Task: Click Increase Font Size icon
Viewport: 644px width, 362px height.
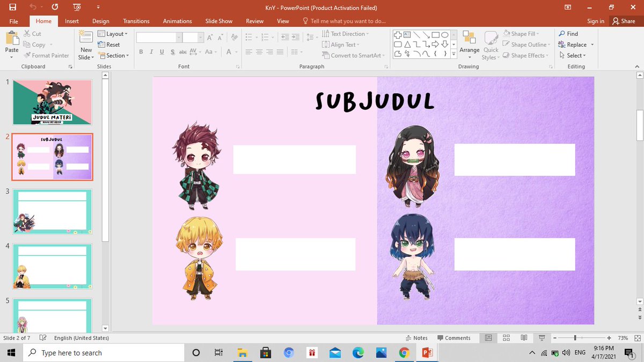Action: [x=210, y=38]
